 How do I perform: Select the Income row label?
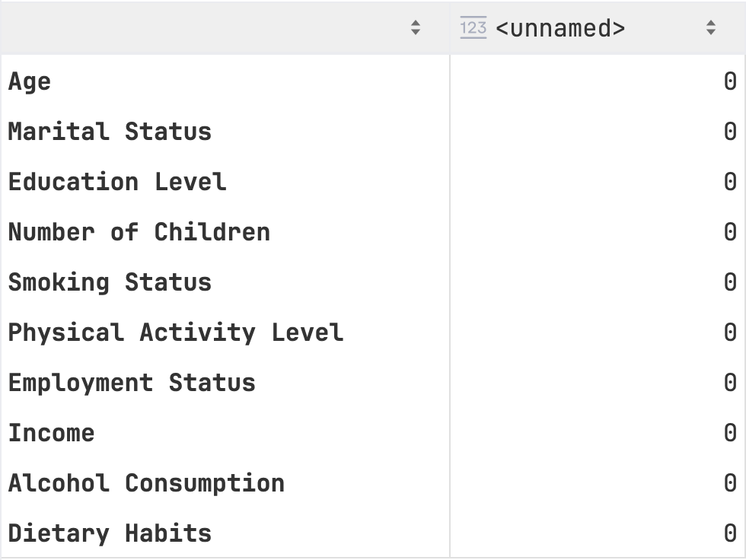click(x=52, y=433)
